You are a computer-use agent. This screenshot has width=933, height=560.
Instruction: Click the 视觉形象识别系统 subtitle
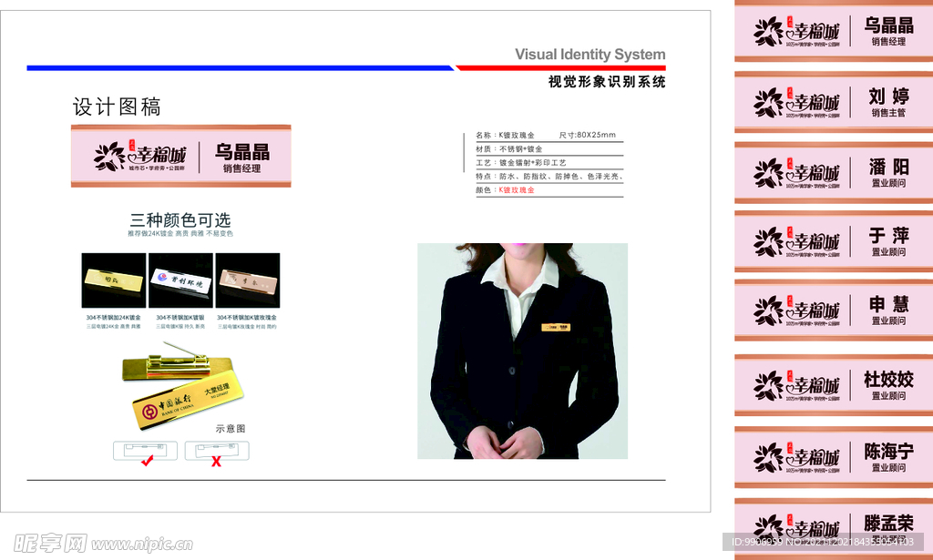click(x=607, y=81)
